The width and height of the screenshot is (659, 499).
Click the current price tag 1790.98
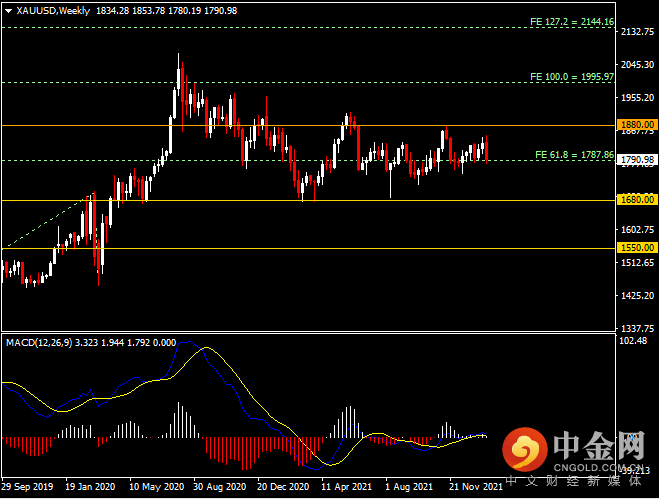pos(638,160)
